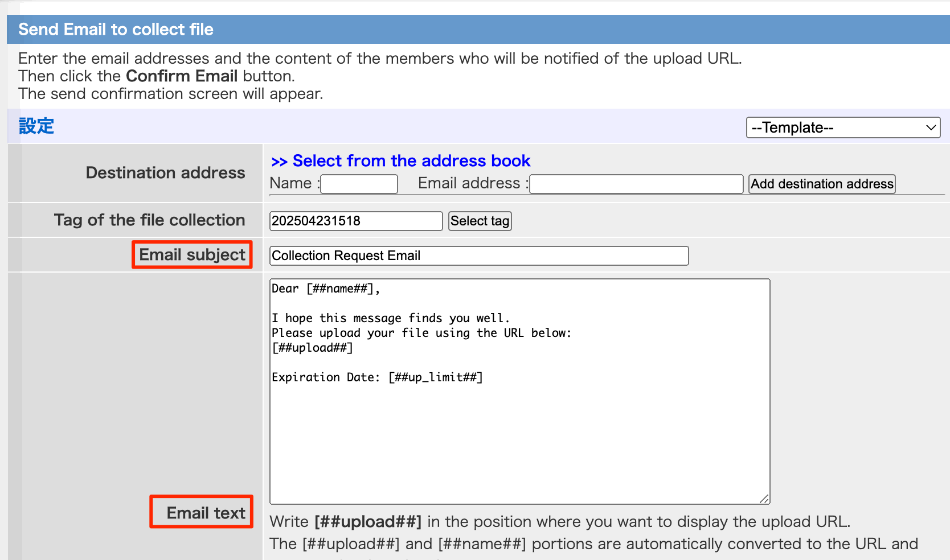This screenshot has width=950, height=560.
Task: Focus the Name input field
Action: point(359,184)
